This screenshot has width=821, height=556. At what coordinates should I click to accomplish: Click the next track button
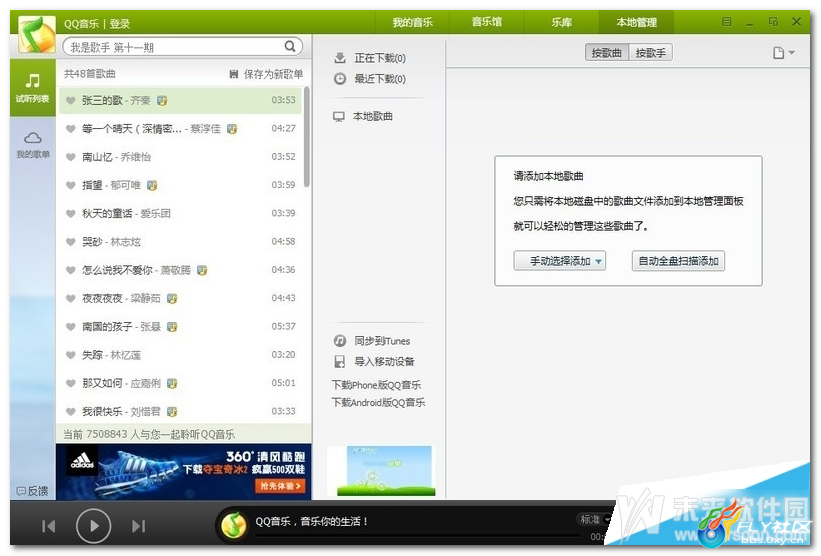[139, 526]
